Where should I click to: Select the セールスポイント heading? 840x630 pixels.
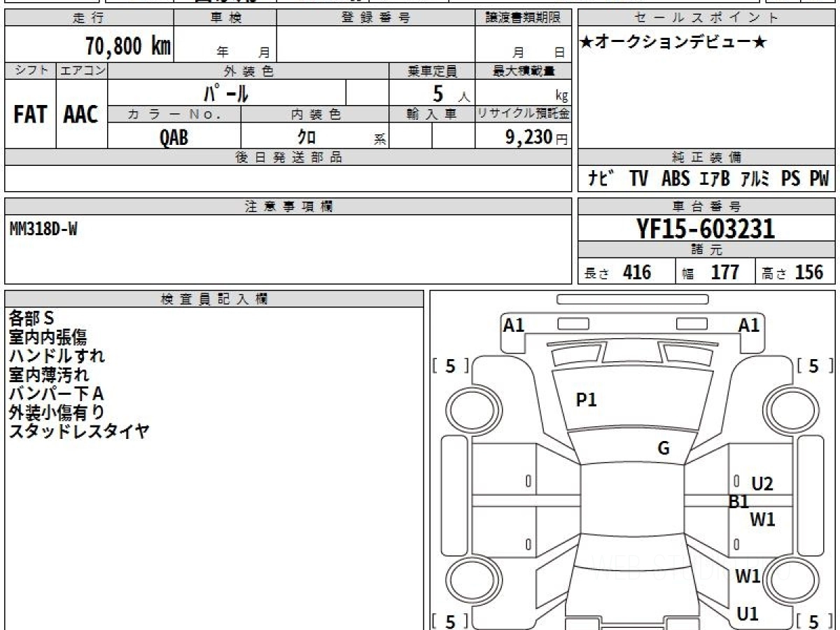(x=707, y=18)
